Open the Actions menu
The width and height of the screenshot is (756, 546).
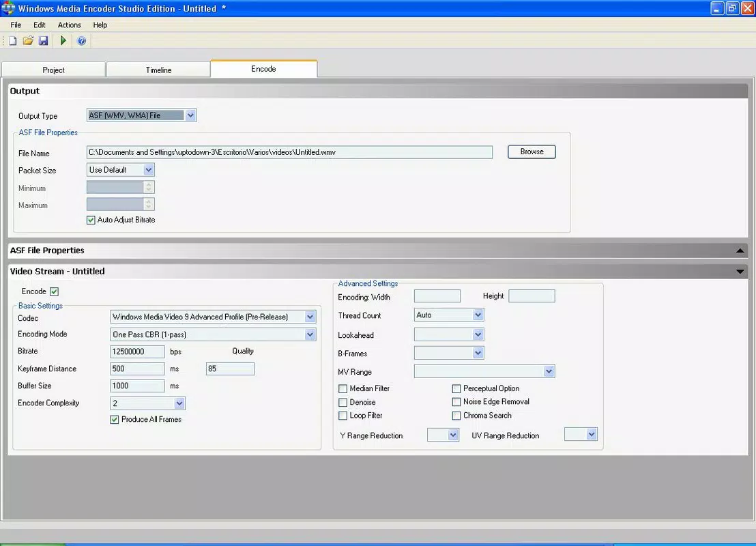point(70,25)
